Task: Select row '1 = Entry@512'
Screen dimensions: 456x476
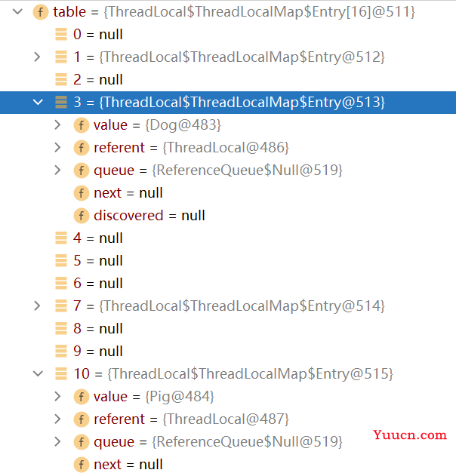Action: coord(228,57)
